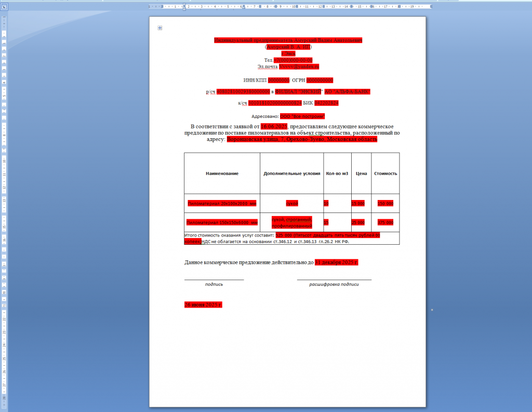Click 'Данное коммерческое предложение действительно до' sentence
Screen dimensions: 532x412
[x=249, y=262]
